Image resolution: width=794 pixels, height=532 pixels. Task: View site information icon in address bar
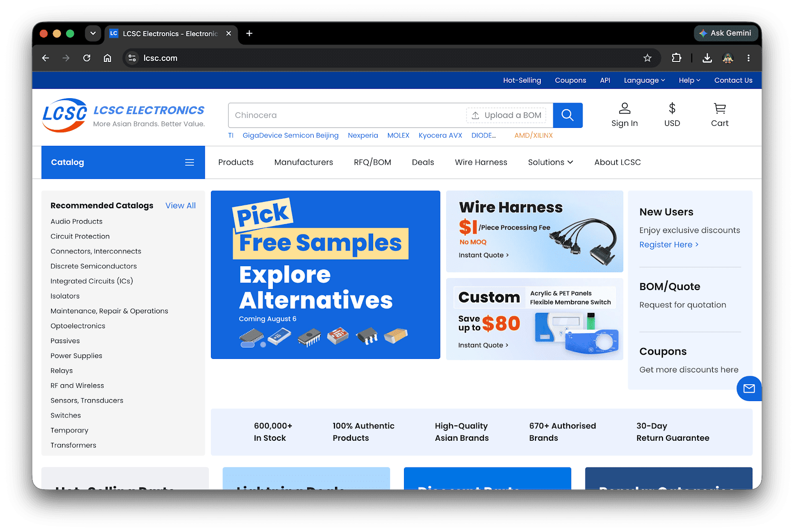click(x=132, y=58)
